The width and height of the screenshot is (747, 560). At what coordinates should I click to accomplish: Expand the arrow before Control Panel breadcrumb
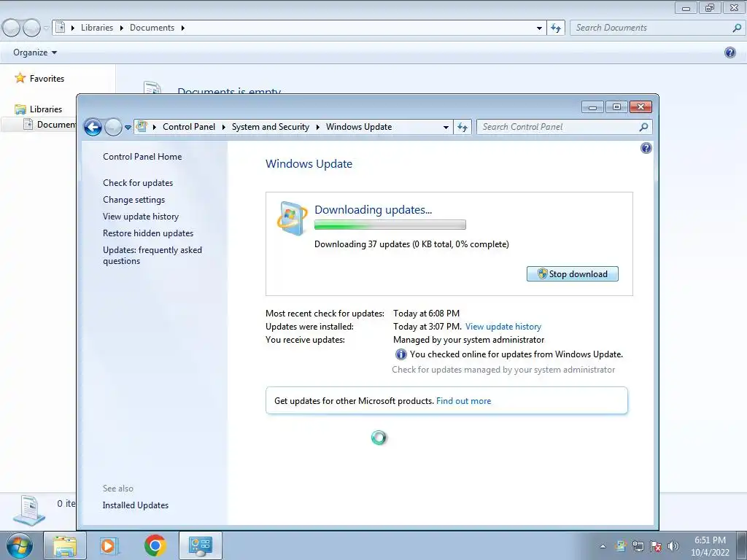click(x=155, y=127)
